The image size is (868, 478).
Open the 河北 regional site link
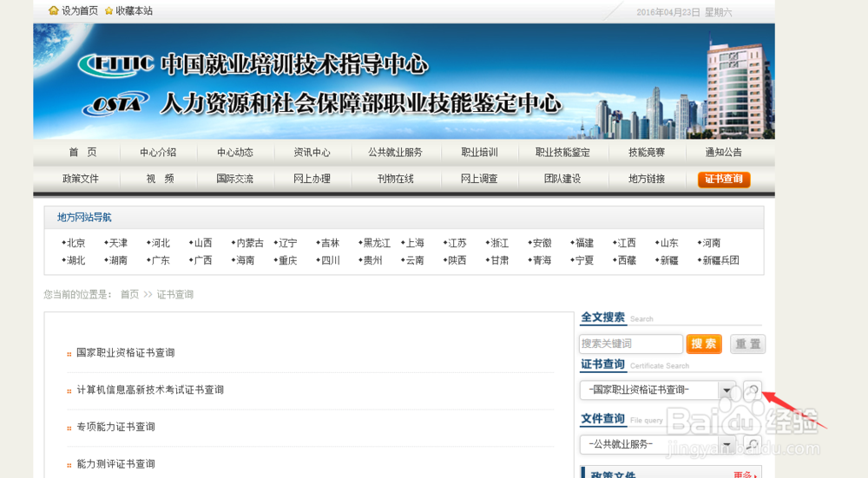point(161,243)
